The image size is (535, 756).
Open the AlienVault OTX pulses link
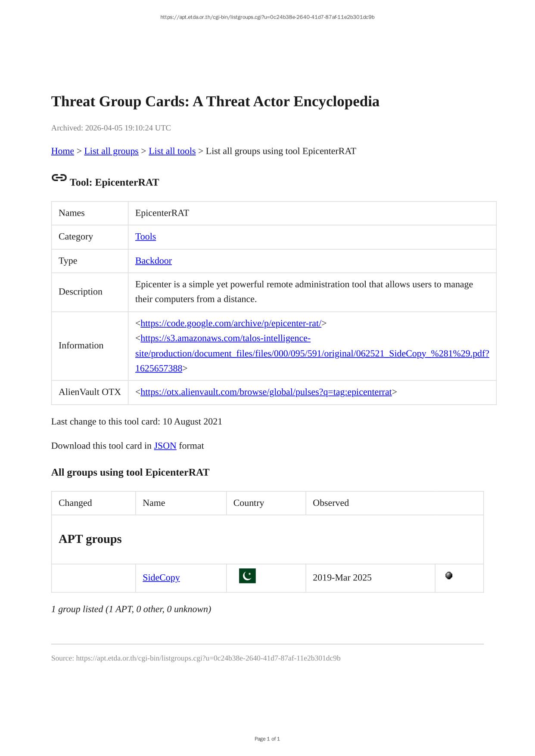click(266, 392)
